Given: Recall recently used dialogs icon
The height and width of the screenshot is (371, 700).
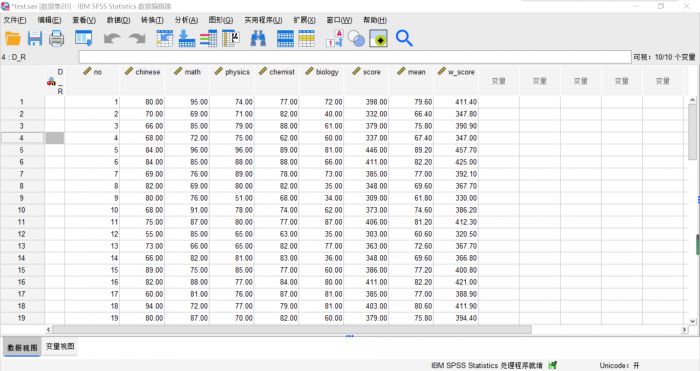Looking at the screenshot, I should click(83, 38).
